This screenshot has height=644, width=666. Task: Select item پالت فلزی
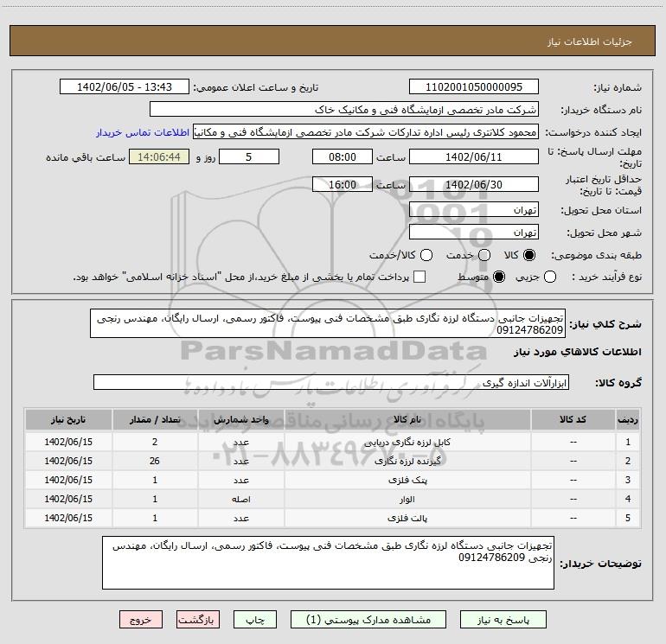coord(407,519)
